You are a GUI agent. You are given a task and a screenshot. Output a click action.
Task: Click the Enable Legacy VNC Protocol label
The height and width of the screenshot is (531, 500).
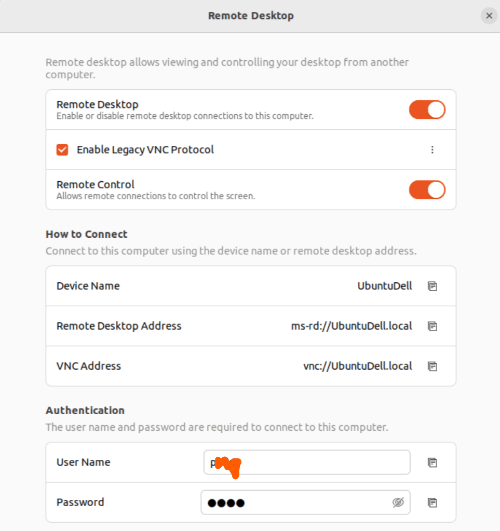[145, 150]
